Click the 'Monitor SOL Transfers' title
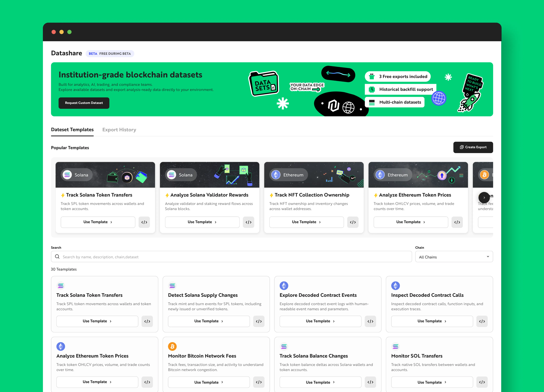Screen dimensions: 544x392 click(x=417, y=356)
